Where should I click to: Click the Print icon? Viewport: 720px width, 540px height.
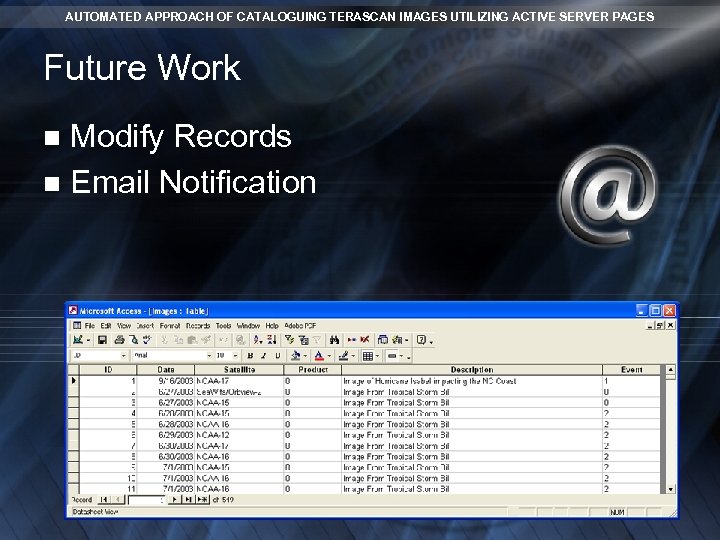point(119,340)
